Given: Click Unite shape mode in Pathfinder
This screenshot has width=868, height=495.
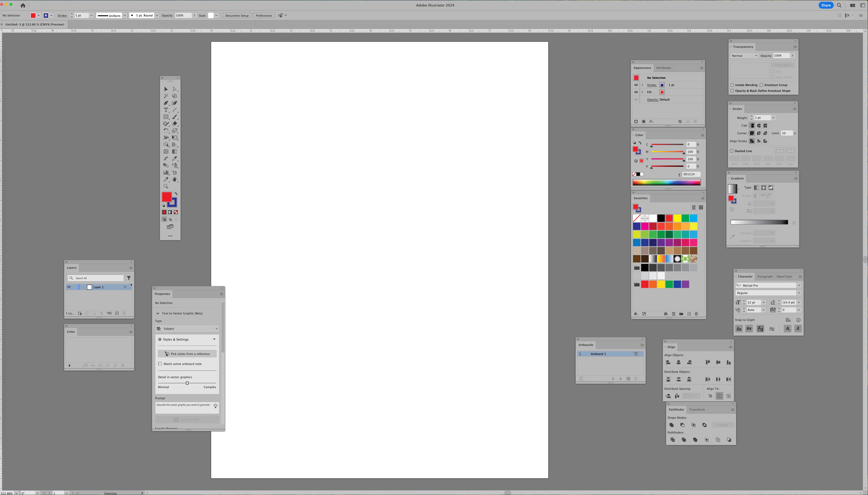Looking at the screenshot, I should tap(671, 425).
